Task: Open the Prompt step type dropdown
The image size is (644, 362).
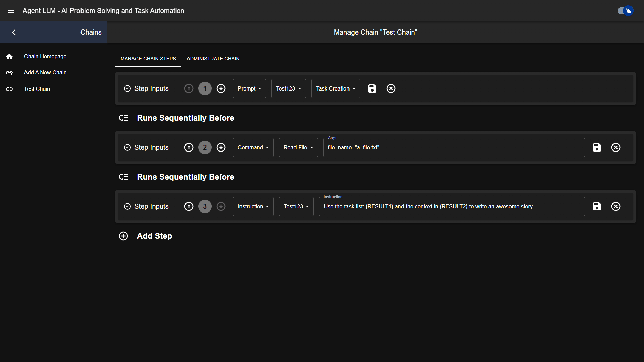Action: coord(249,88)
